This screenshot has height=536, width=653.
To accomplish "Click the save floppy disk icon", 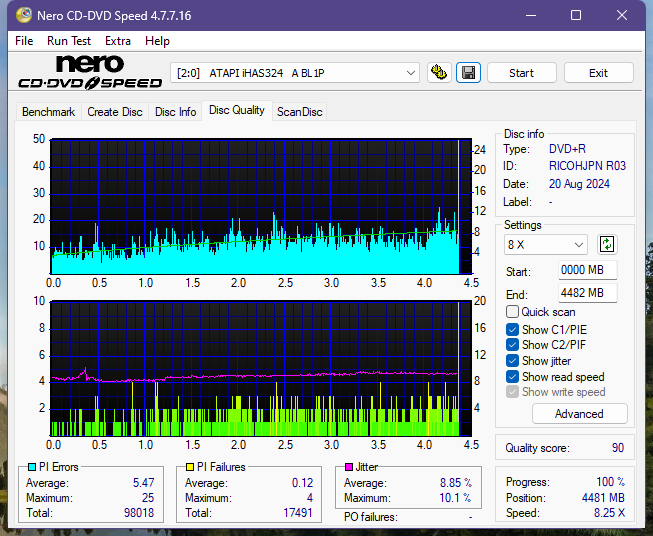I will [x=469, y=73].
